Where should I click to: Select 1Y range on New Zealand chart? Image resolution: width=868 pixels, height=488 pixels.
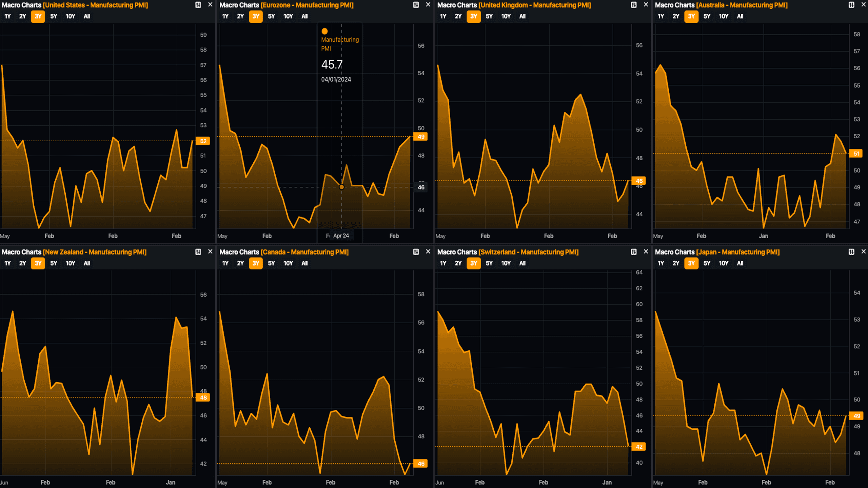pyautogui.click(x=7, y=263)
